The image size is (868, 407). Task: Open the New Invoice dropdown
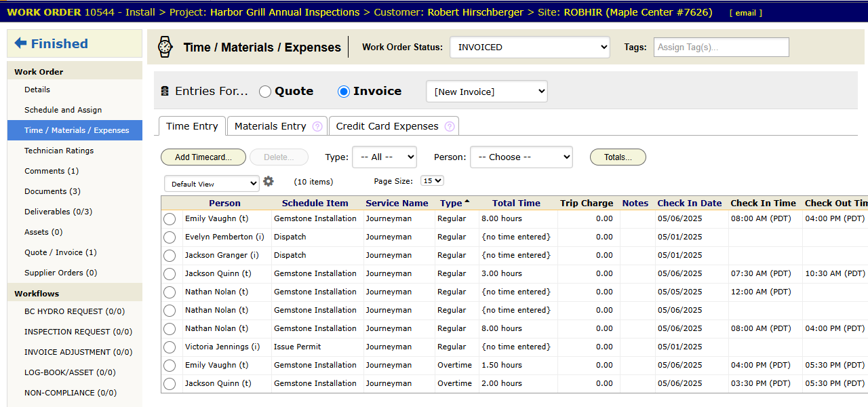(x=487, y=92)
